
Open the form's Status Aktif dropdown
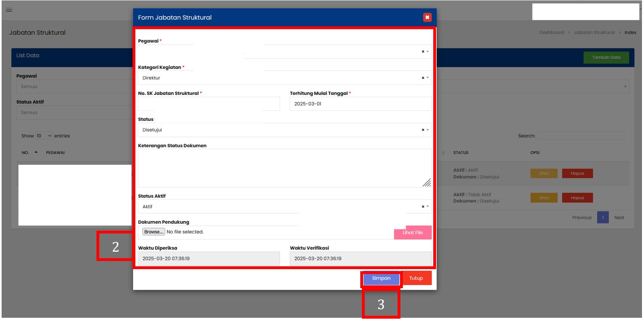[428, 207]
